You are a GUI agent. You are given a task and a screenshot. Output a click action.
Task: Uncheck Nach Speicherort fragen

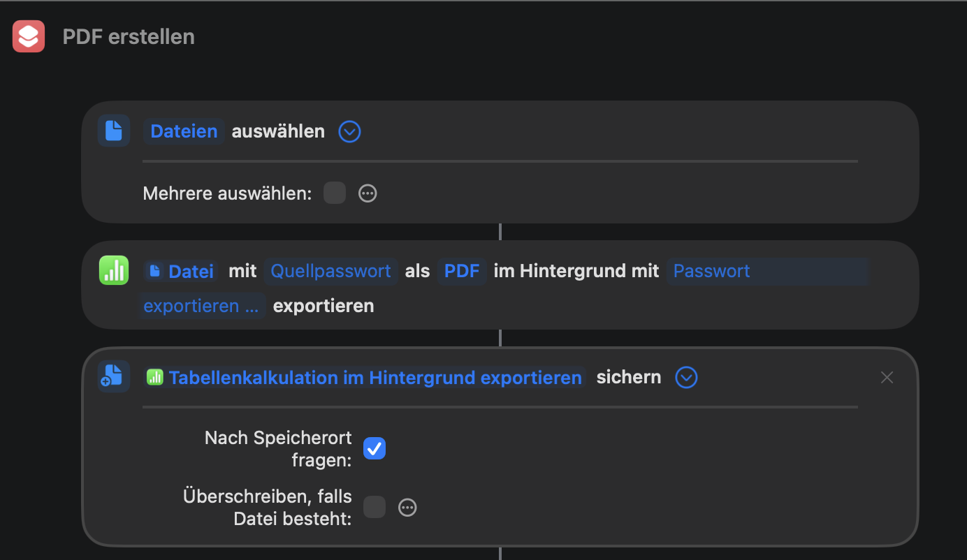point(375,448)
